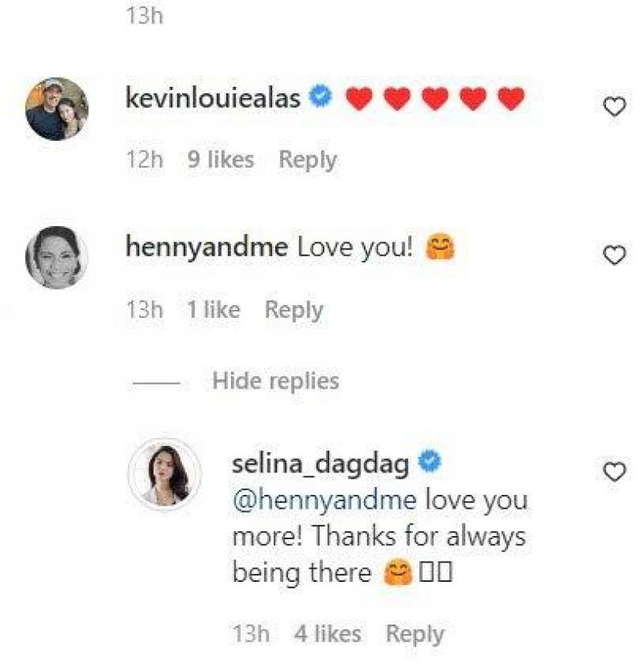Viewport: 644px width, 672px height.
Task: Tap the heart on hennyandme's comment
Action: point(614,256)
